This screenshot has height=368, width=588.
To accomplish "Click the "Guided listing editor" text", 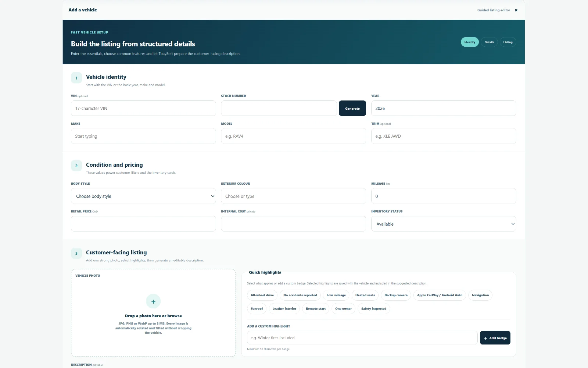I will pos(494,10).
